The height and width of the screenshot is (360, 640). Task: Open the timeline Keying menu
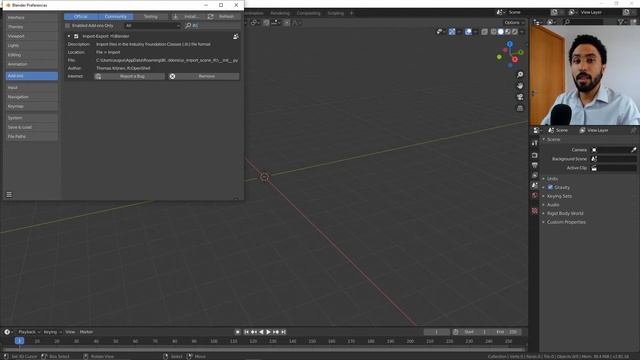click(x=53, y=332)
